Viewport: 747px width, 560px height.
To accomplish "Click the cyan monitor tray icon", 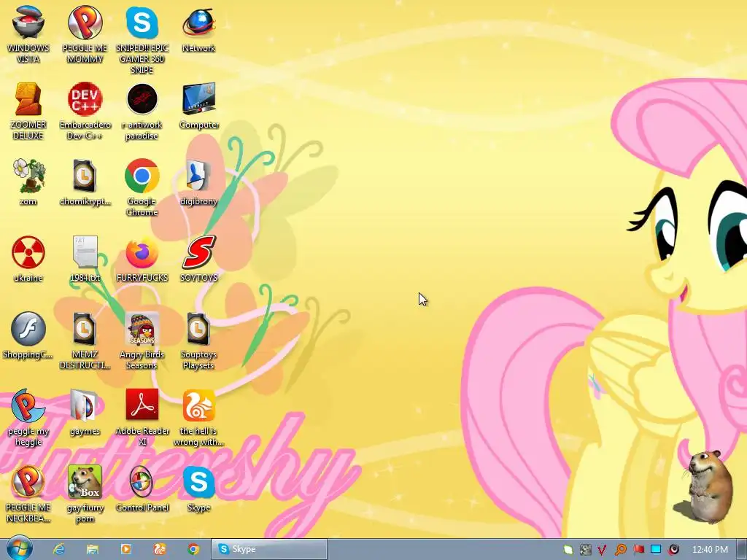I will coord(656,550).
